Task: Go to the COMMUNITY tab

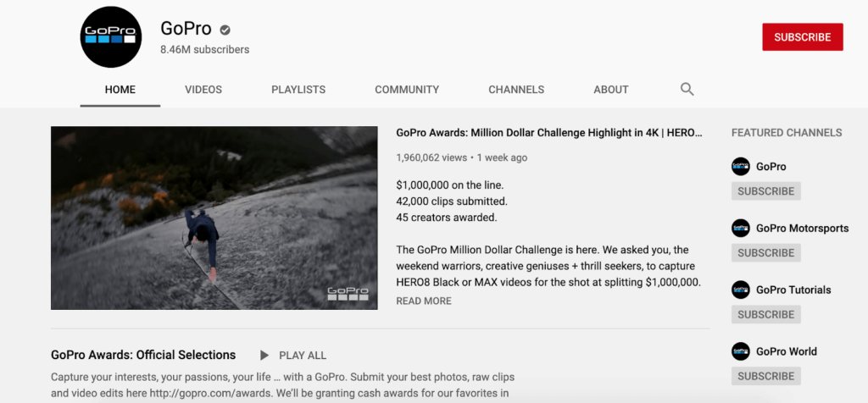Action: tap(407, 90)
